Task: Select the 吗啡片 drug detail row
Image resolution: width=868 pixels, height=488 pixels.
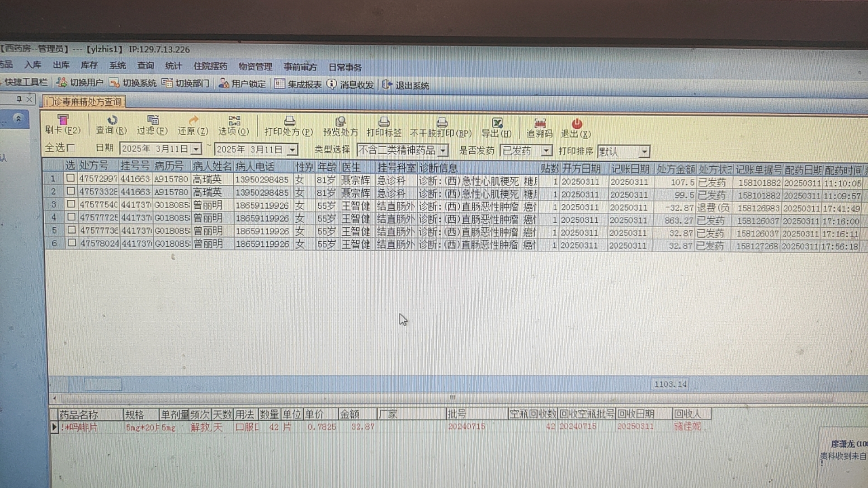Action: point(80,427)
